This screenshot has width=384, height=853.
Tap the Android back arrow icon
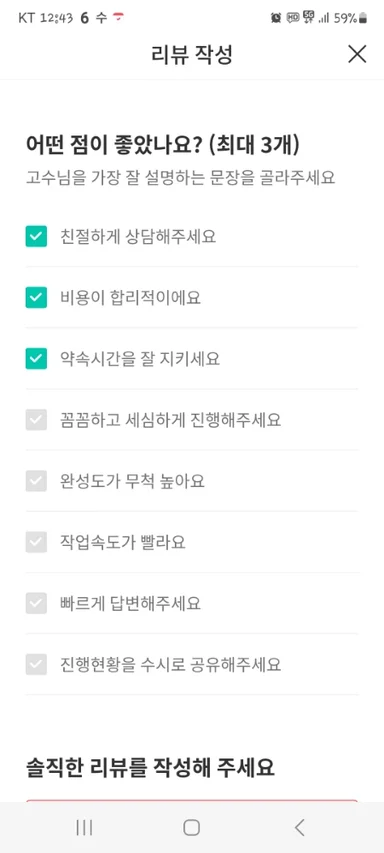(299, 827)
